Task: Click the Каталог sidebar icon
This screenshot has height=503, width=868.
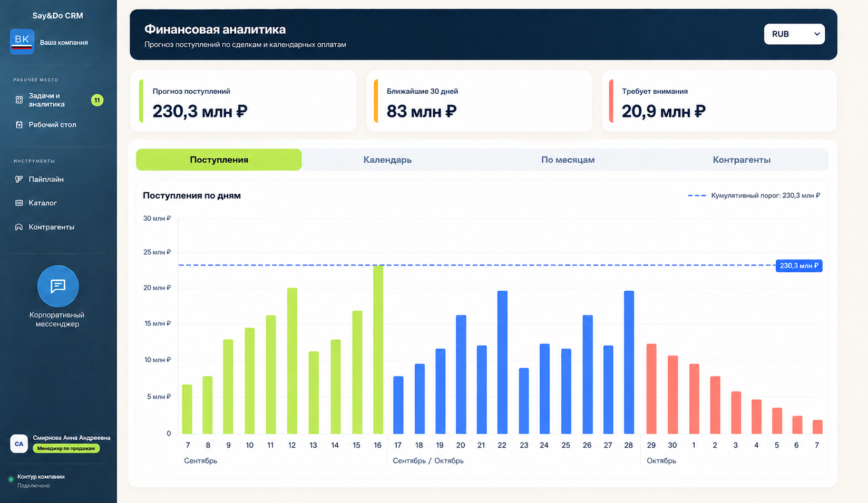Action: pyautogui.click(x=19, y=203)
